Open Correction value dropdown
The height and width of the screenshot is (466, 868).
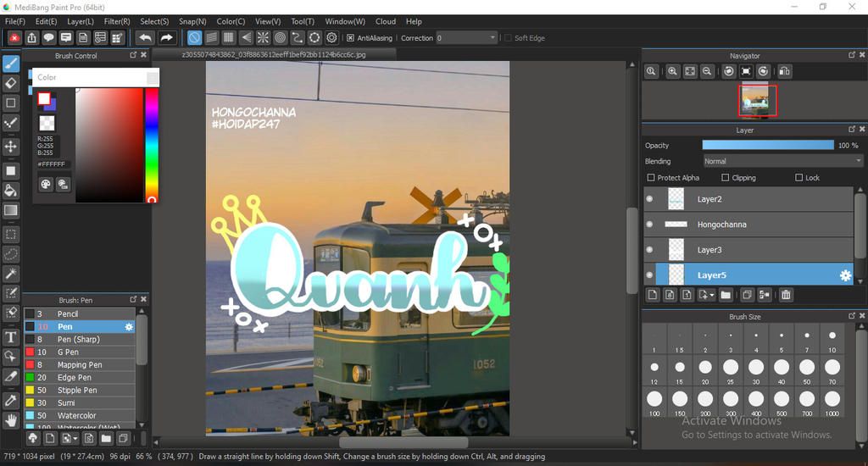pyautogui.click(x=466, y=37)
